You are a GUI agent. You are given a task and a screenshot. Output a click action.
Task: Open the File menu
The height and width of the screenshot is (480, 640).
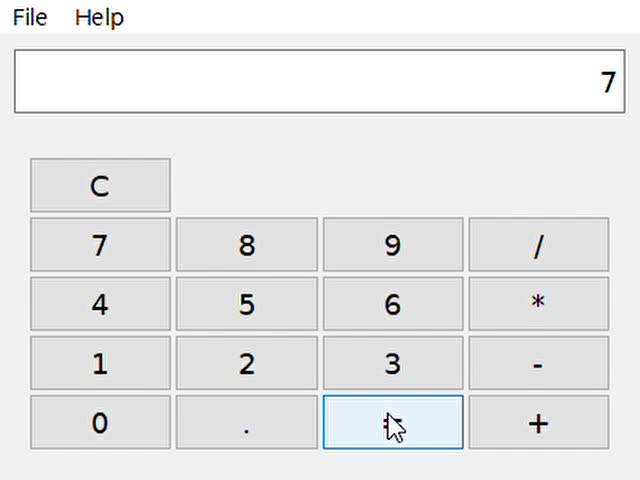(x=30, y=17)
